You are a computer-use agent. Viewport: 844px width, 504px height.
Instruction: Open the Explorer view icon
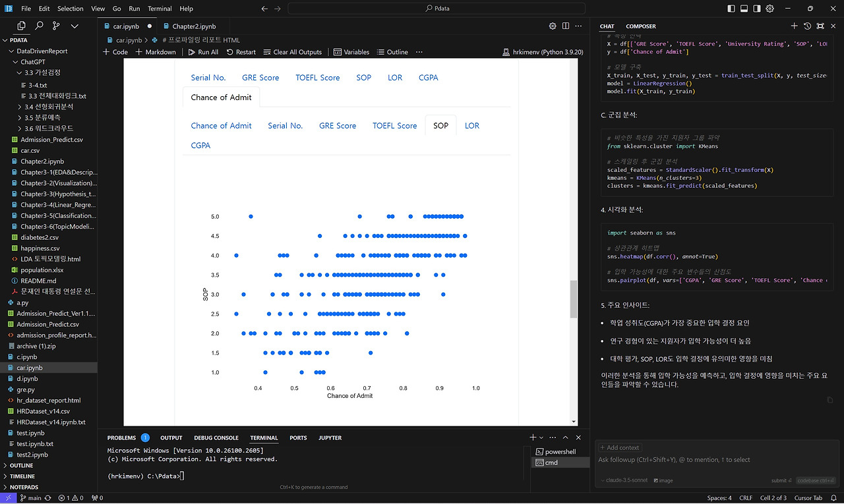[x=22, y=26]
